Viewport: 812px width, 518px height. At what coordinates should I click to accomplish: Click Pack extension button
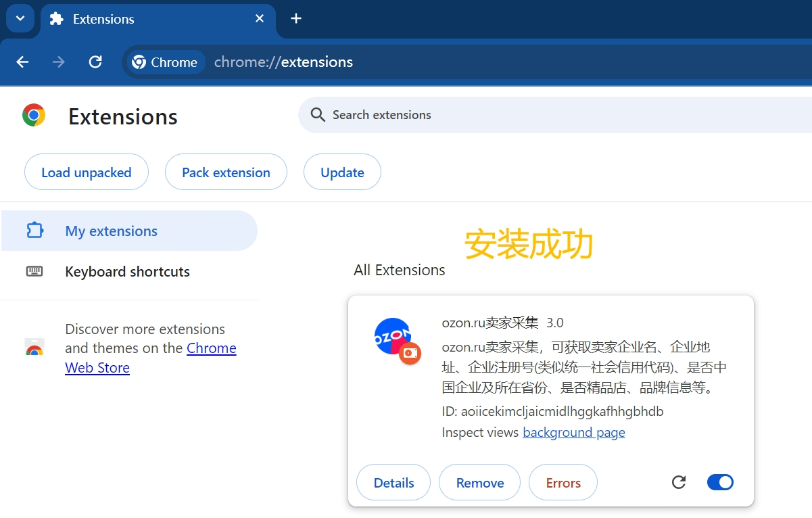click(226, 172)
